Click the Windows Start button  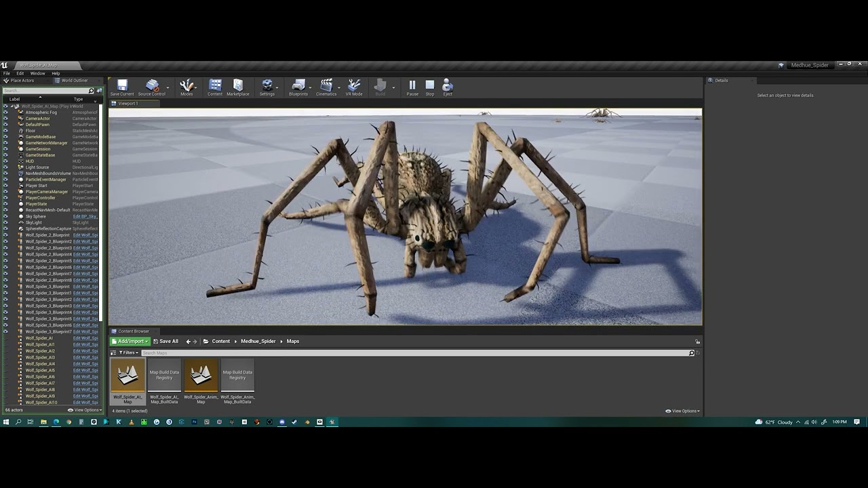(6, 422)
